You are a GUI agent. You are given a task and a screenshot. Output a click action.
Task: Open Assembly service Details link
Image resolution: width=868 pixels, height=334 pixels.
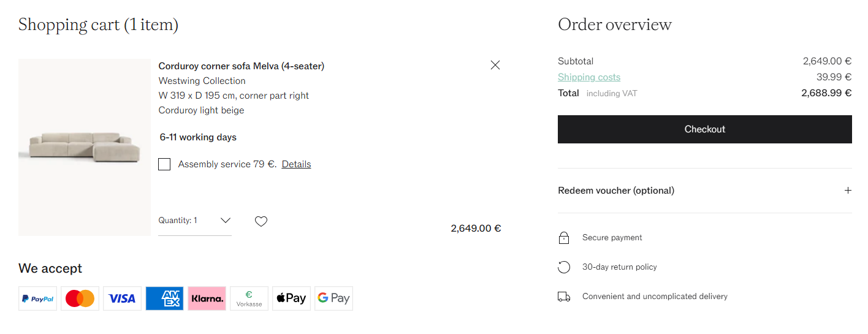pos(296,164)
